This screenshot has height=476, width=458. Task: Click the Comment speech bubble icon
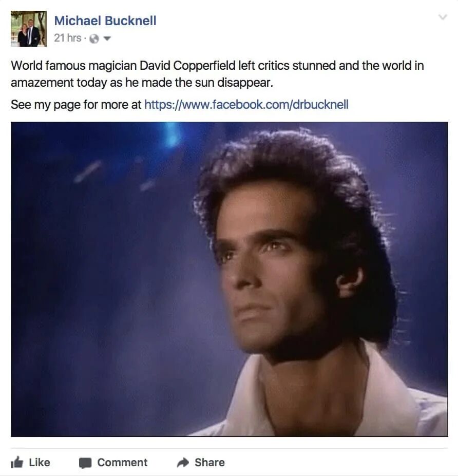coord(85,463)
